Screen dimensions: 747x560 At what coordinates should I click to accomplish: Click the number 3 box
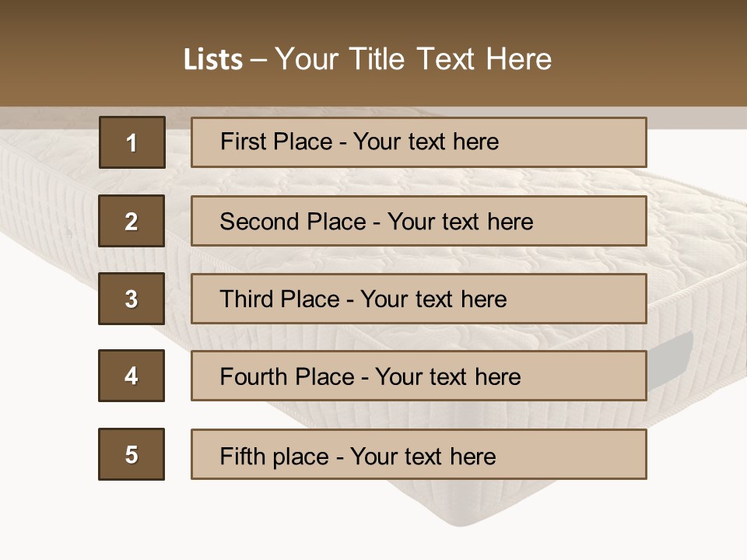point(132,299)
